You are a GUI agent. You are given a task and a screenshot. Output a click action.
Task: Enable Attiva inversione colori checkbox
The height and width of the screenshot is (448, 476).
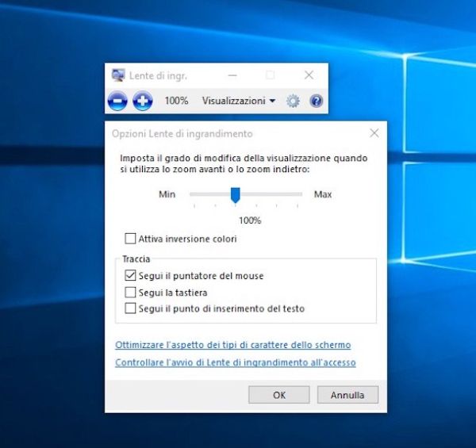130,239
